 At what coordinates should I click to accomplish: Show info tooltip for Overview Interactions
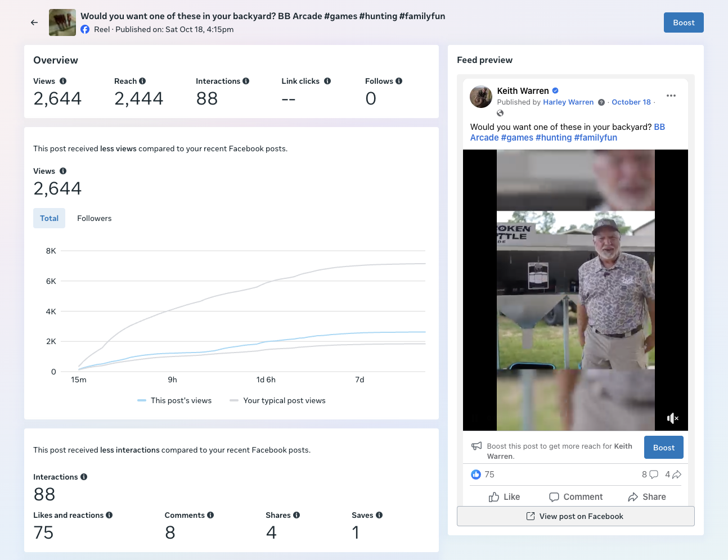coord(246,81)
